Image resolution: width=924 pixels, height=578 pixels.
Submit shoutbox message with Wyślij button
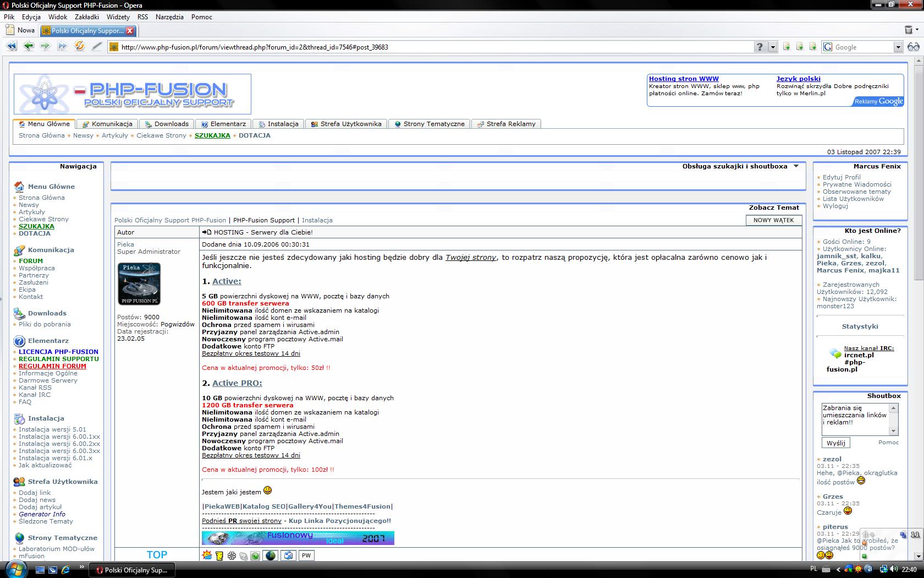tap(836, 443)
